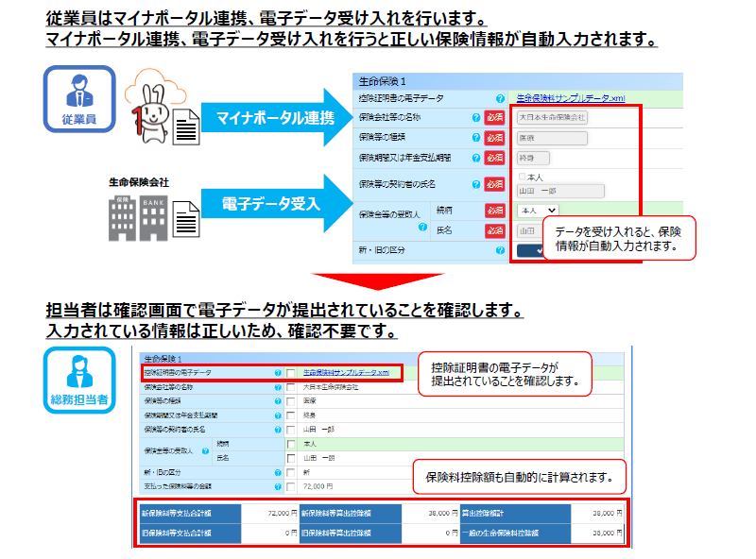Click the 必須 badge on 保険等の種類 row

[494, 138]
